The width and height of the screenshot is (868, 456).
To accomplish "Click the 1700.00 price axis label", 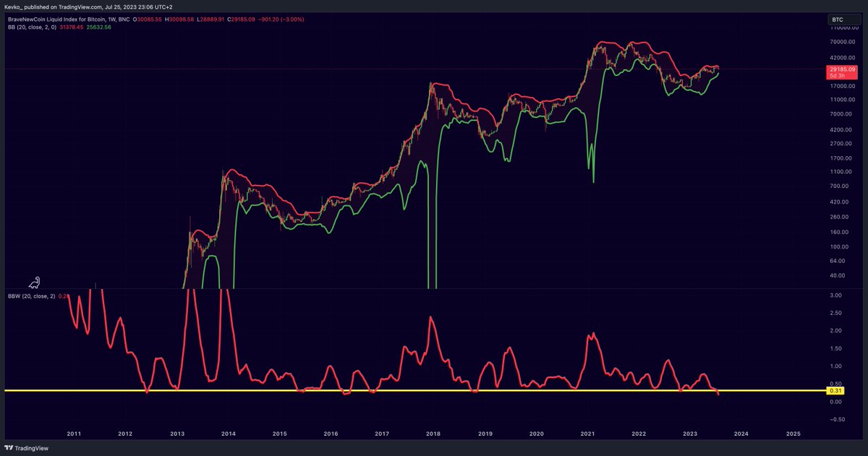I will pos(841,158).
